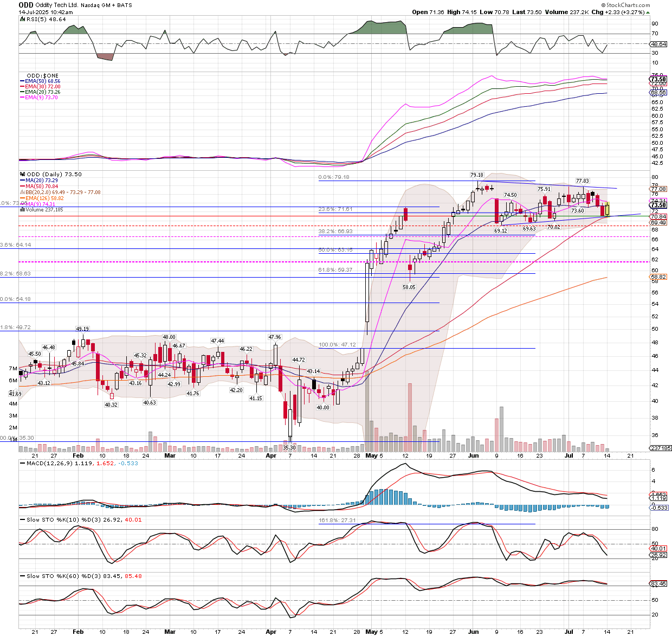Select the EMA(50) 68.56 legend entry

click(x=42, y=81)
